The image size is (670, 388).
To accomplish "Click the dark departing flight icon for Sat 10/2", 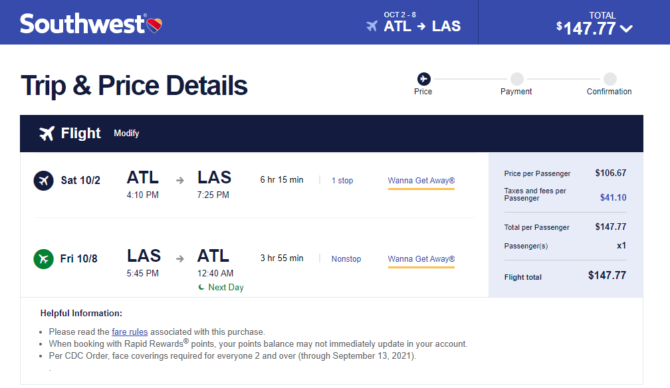I will click(44, 180).
